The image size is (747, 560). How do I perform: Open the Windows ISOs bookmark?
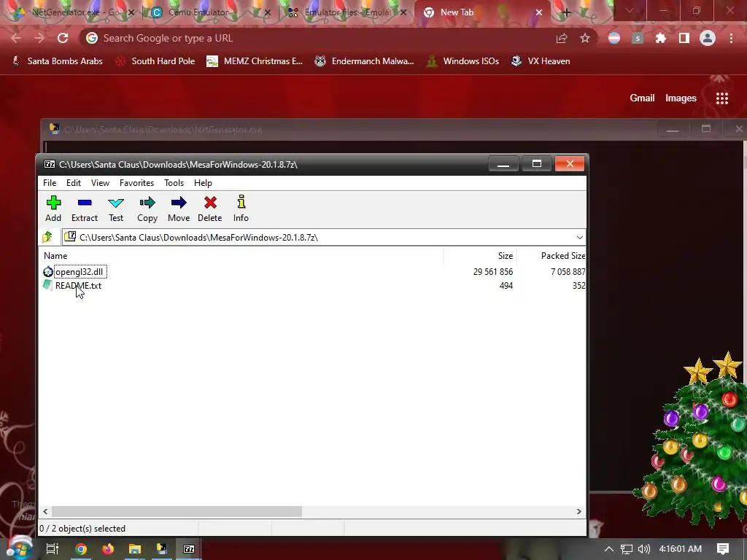(x=462, y=61)
